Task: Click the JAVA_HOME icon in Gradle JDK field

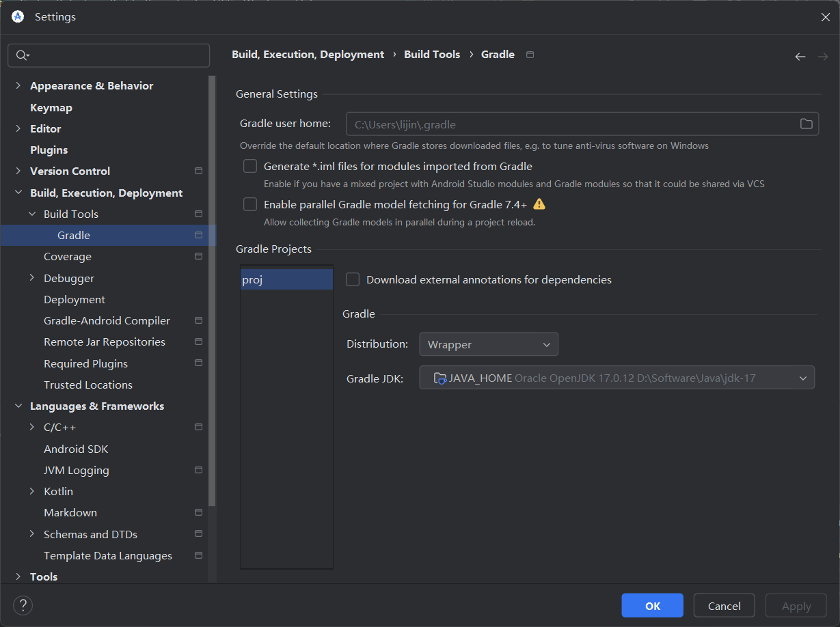Action: point(439,377)
